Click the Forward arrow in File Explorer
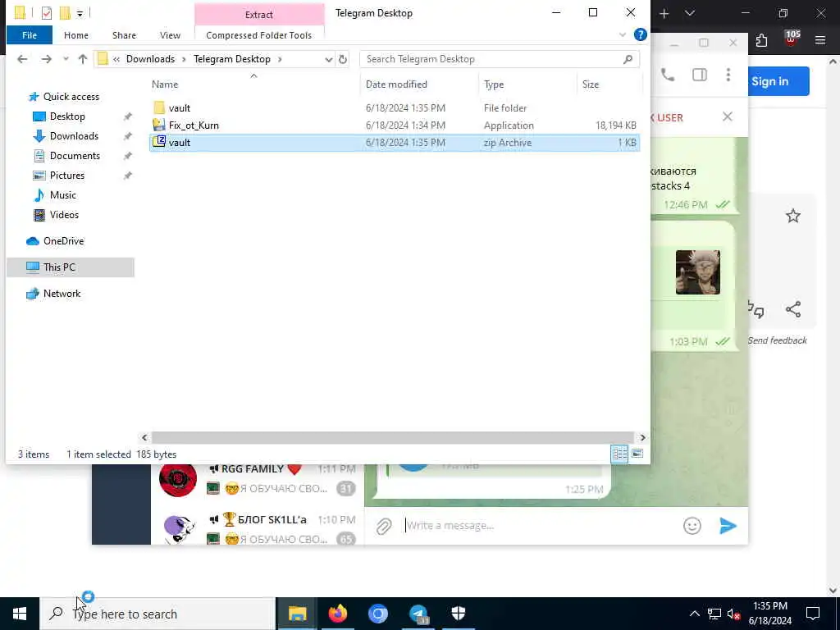 47,59
